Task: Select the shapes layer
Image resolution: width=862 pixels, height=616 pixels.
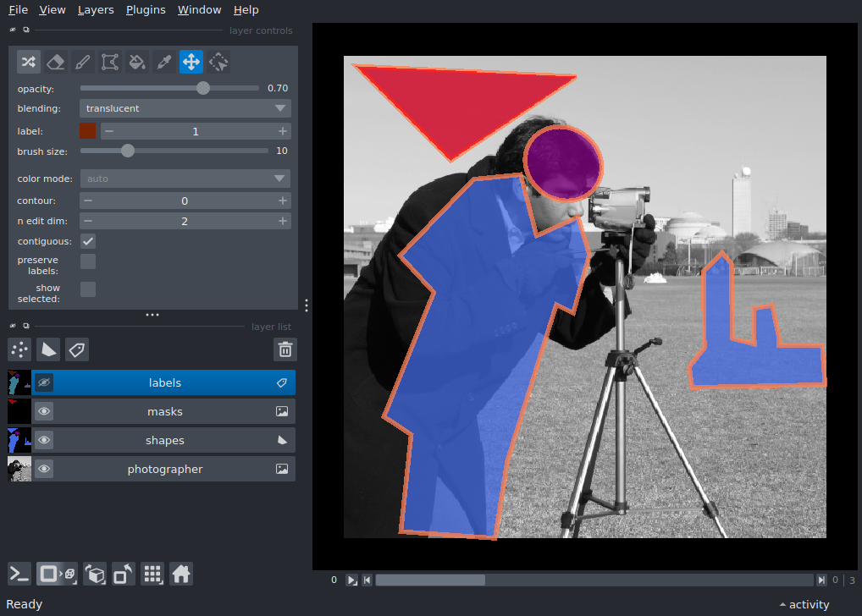Action: coord(164,441)
